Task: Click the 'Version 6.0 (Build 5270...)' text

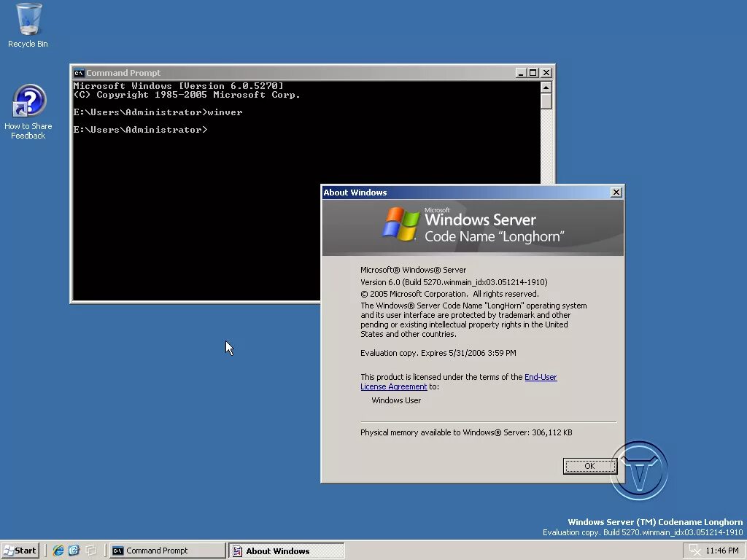Action: (454, 282)
